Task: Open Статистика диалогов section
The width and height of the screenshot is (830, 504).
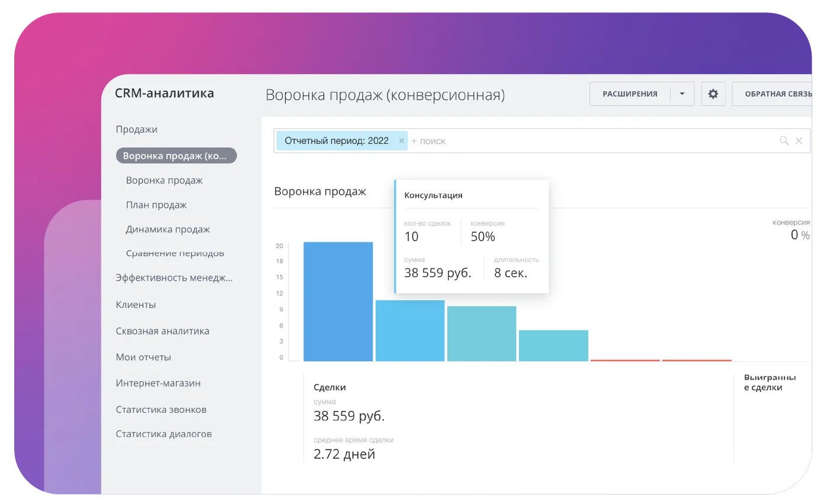Action: [164, 434]
